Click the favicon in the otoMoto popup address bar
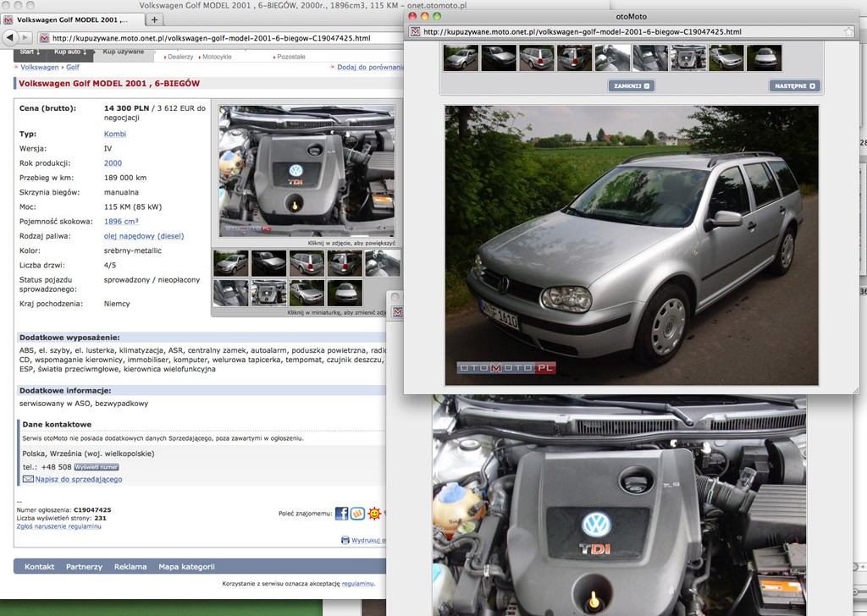 pos(415,31)
